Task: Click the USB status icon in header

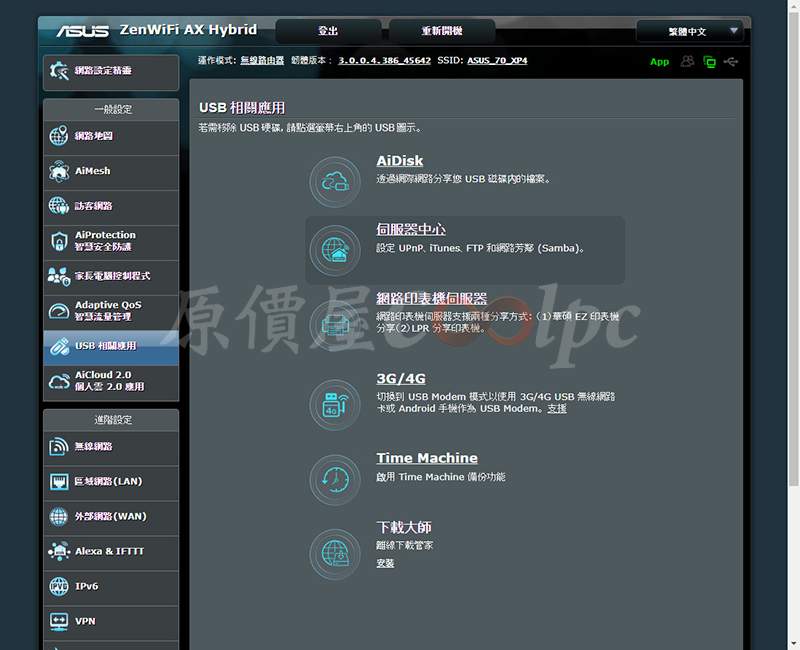Action: pyautogui.click(x=732, y=62)
